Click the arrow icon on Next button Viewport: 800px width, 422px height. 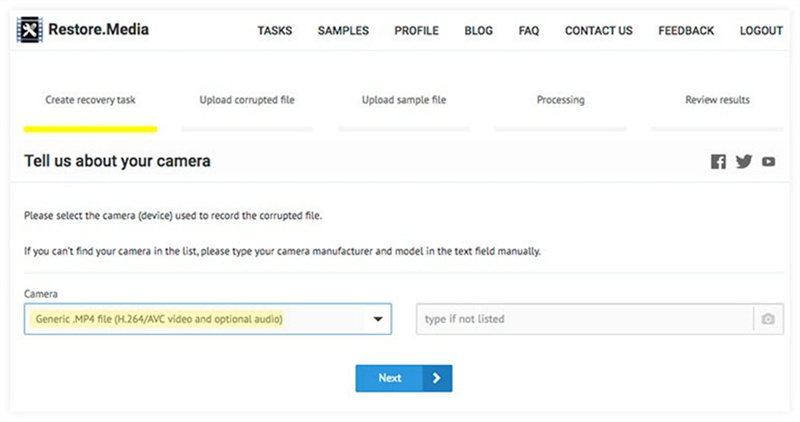tap(437, 378)
